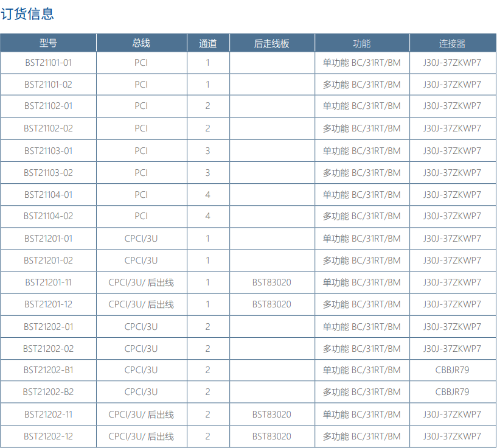This screenshot has width=497, height=448.
Task: Select model cell BST21202-11
Action: (48, 415)
